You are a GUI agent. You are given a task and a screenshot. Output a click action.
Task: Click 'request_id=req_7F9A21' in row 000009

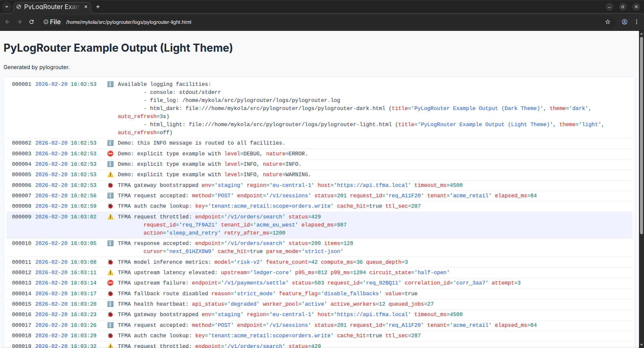pyautogui.click(x=180, y=225)
